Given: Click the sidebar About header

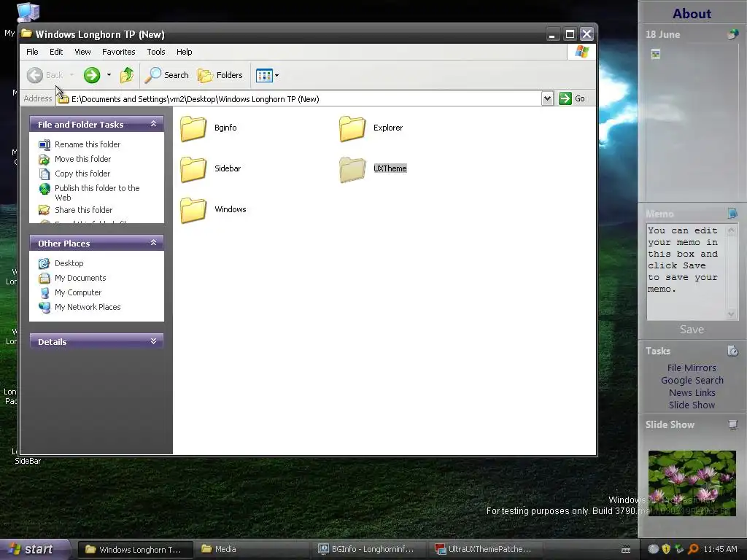Looking at the screenshot, I should (692, 13).
